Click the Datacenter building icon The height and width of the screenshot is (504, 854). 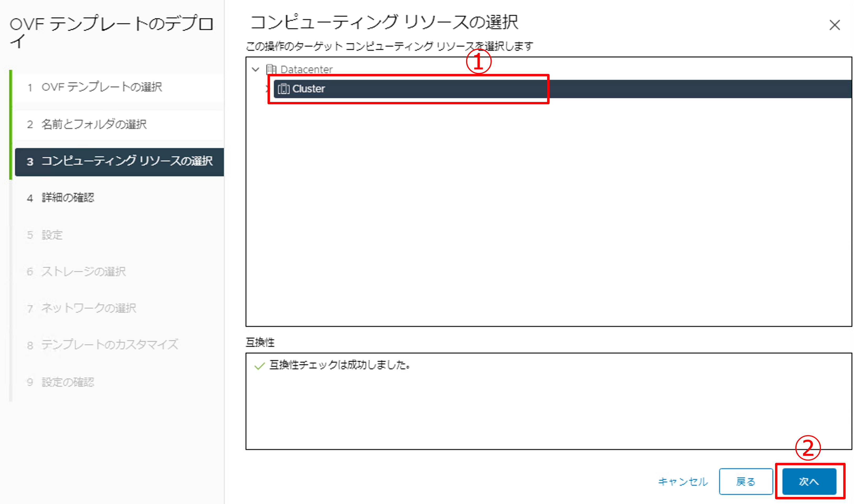tap(271, 69)
